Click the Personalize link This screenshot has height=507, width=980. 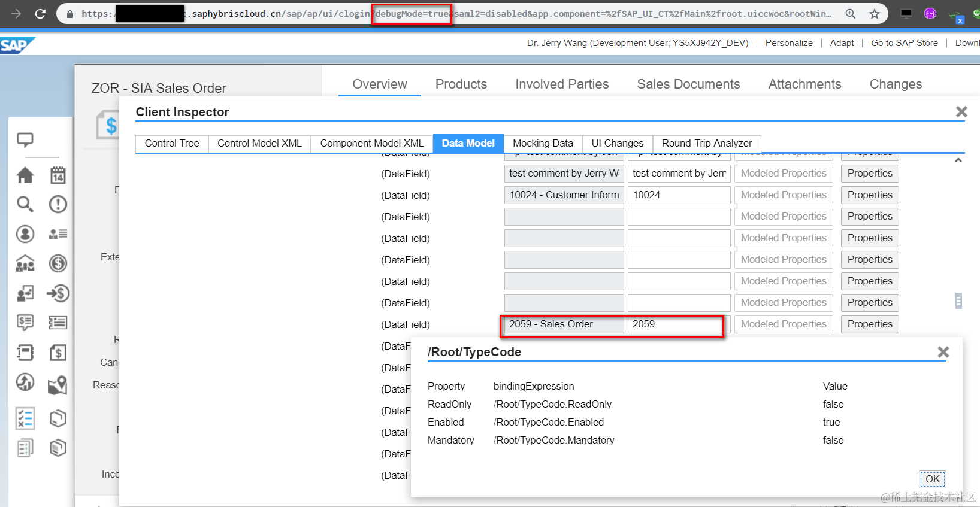tap(789, 43)
